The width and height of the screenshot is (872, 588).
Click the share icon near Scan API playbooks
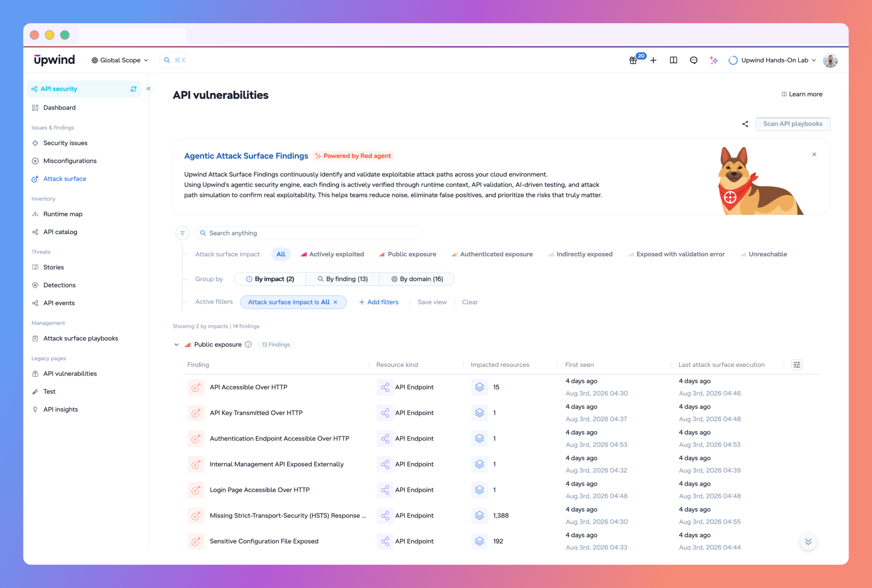point(745,124)
